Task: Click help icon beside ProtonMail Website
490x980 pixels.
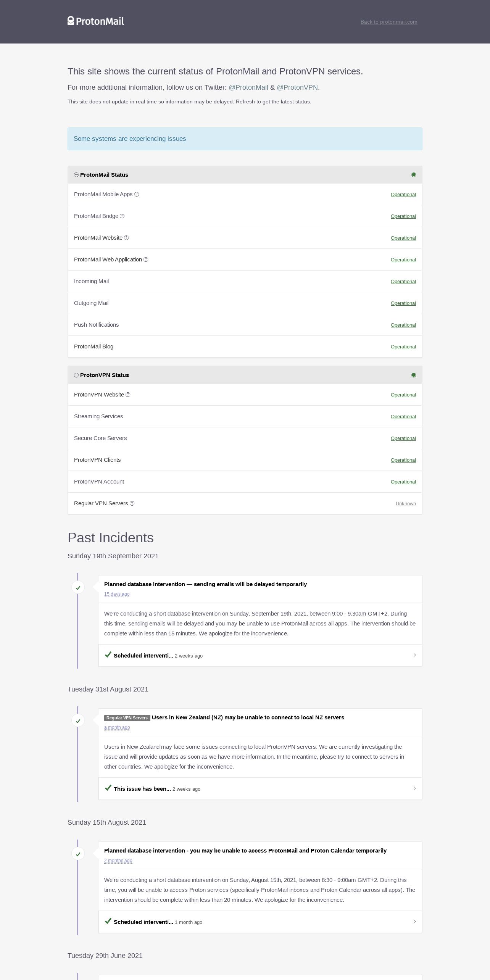Action: click(x=126, y=238)
